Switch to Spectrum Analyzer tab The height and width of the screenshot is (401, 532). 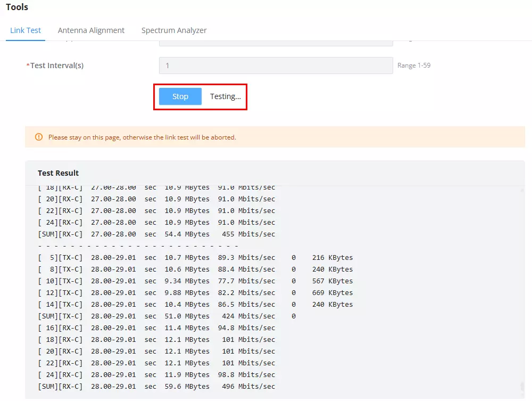click(x=174, y=30)
